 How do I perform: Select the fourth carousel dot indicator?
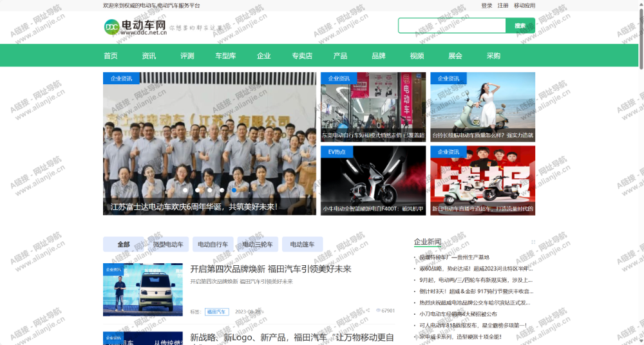tap(222, 190)
